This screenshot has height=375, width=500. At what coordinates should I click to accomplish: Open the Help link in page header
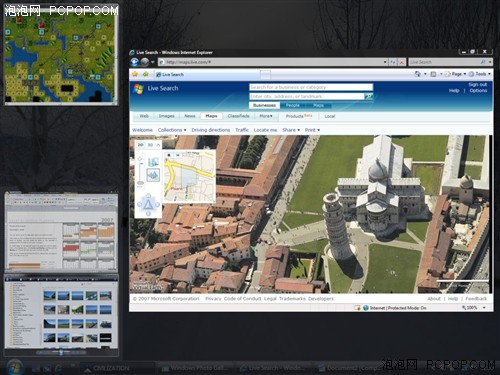(454, 91)
